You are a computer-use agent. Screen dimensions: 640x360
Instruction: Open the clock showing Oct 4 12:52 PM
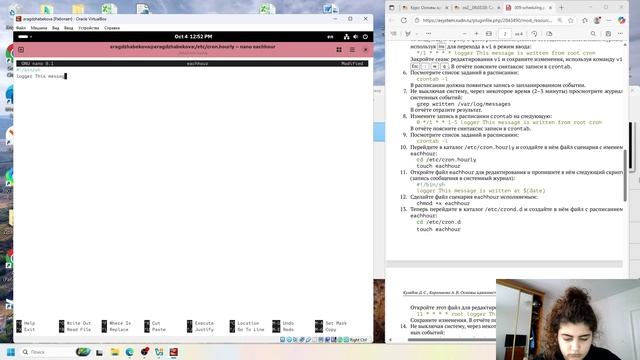coord(193,37)
